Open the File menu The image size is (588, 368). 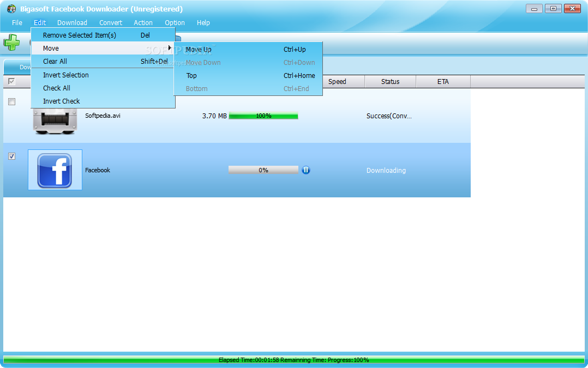click(x=17, y=22)
